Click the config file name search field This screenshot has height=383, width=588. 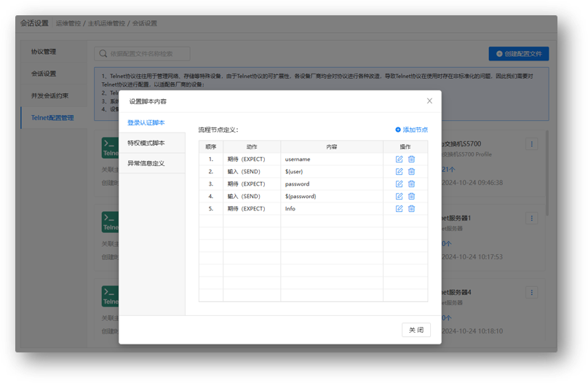click(x=144, y=54)
